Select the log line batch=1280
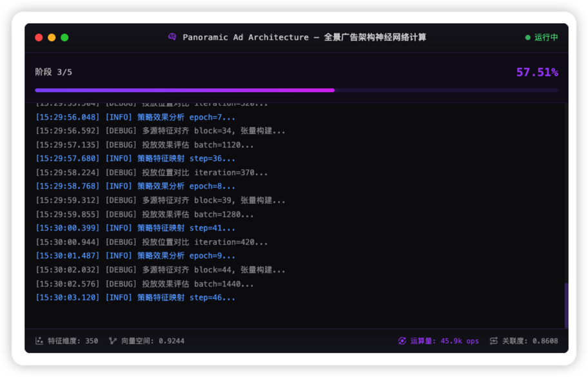Viewport: 588px width, 377px height. click(x=144, y=215)
